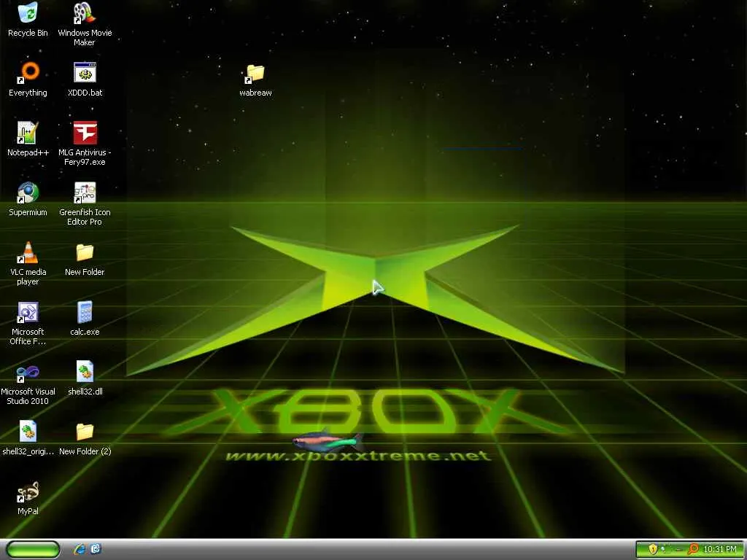
Task: Select the MyPal raccoon shortcut
Action: pos(28,491)
